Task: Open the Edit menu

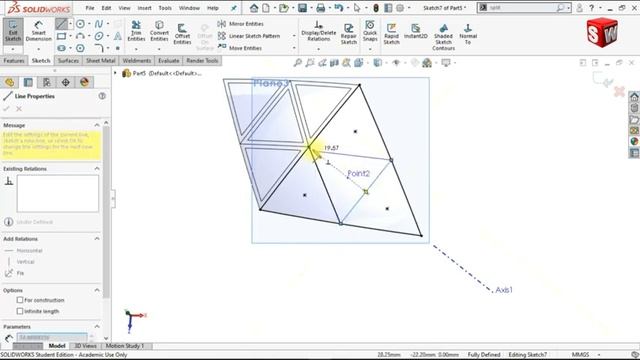Action: (107, 8)
